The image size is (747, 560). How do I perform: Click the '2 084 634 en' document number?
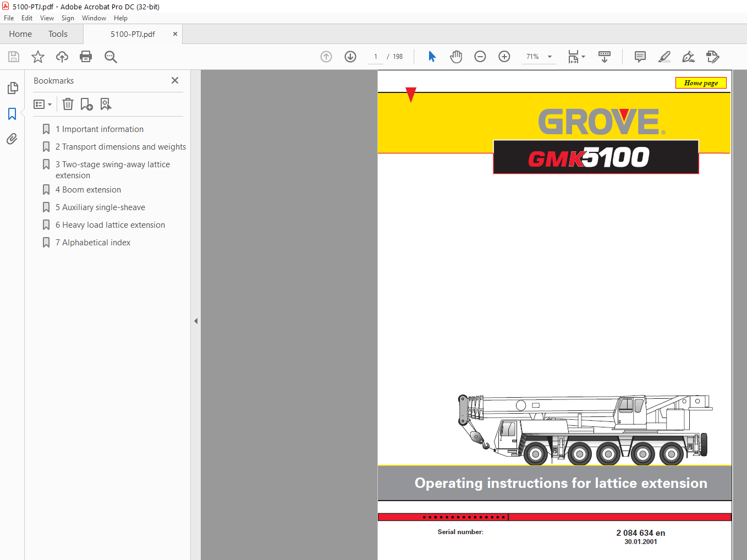(640, 533)
